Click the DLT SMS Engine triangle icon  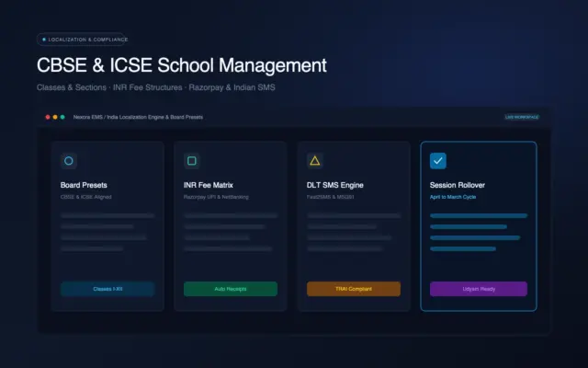click(314, 161)
